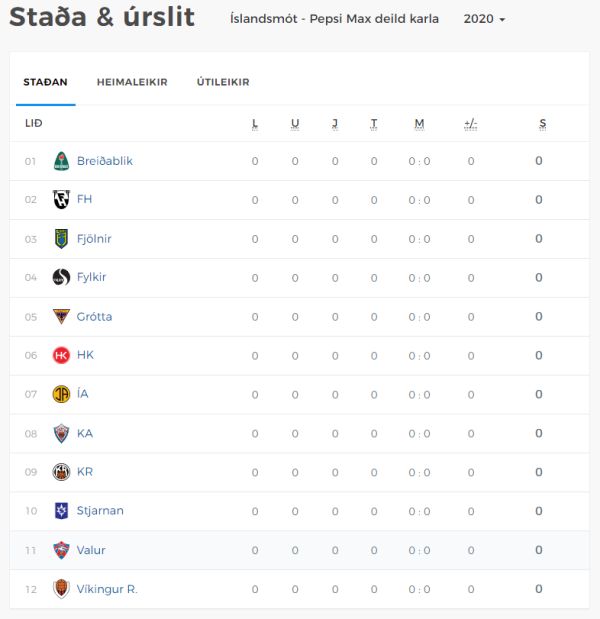The width and height of the screenshot is (600, 619).
Task: Click the Stjarnan club crest
Action: click(x=61, y=511)
